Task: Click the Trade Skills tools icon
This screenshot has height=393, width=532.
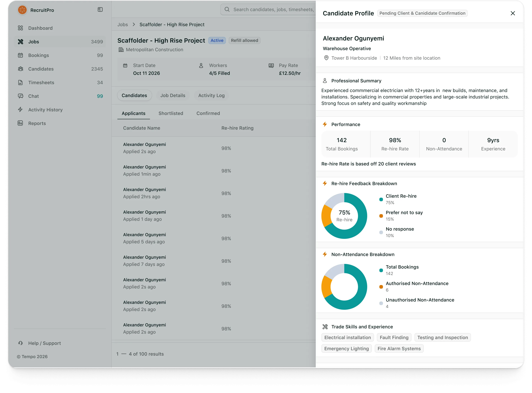Action: 325,327
